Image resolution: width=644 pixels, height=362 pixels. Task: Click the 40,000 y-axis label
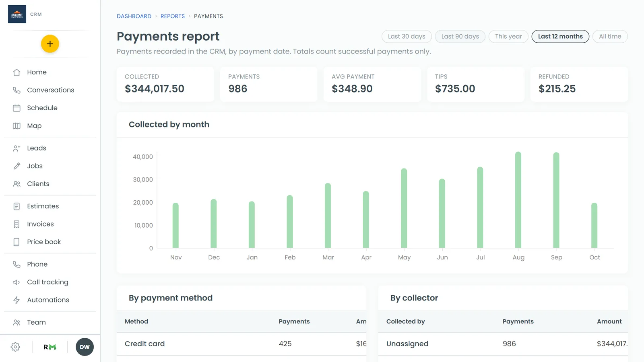coord(143,157)
